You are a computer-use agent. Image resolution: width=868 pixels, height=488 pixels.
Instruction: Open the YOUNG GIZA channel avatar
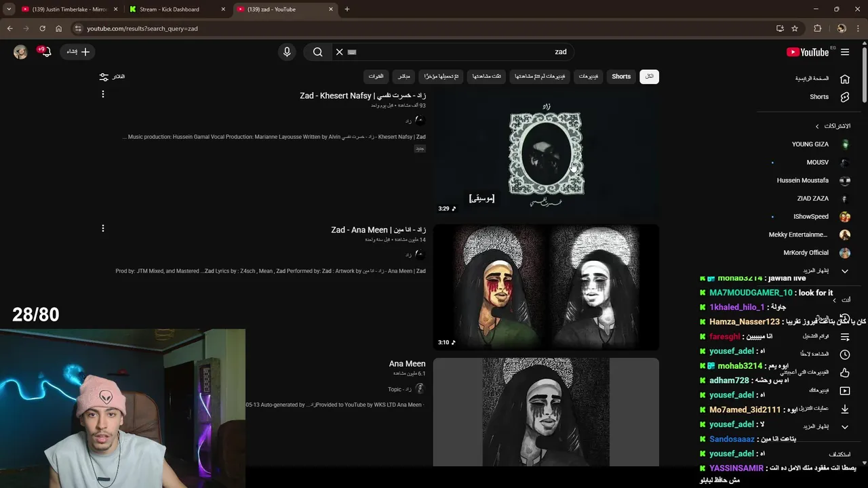(x=845, y=144)
